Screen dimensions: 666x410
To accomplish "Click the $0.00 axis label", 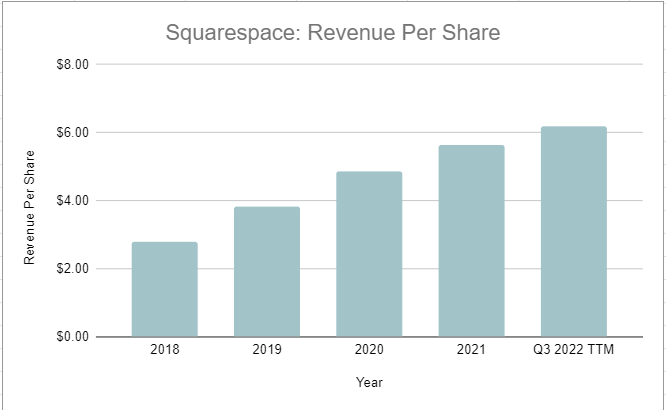I will coord(73,336).
